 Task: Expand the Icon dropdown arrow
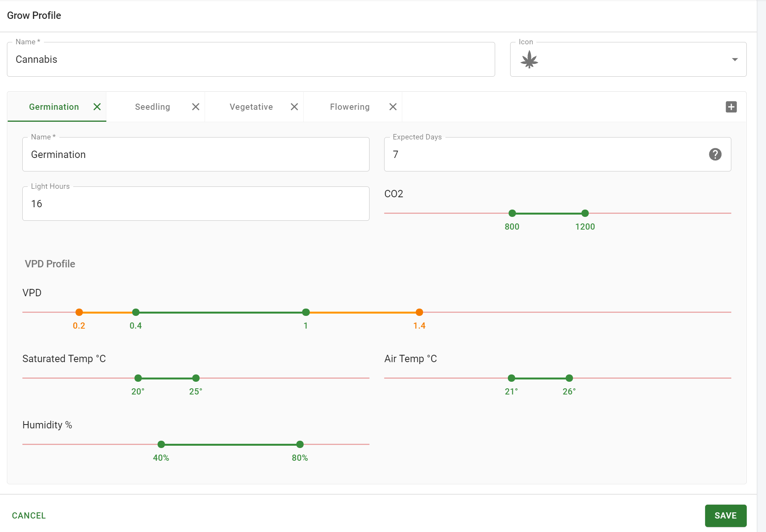click(x=735, y=59)
